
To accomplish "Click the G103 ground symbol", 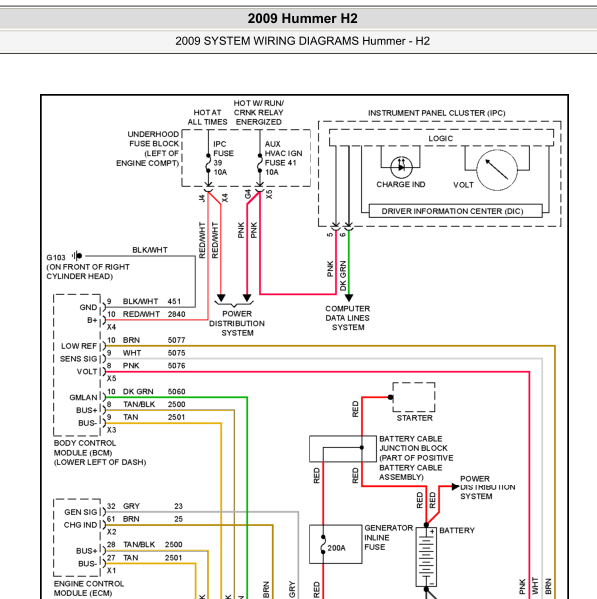I will (x=78, y=256).
